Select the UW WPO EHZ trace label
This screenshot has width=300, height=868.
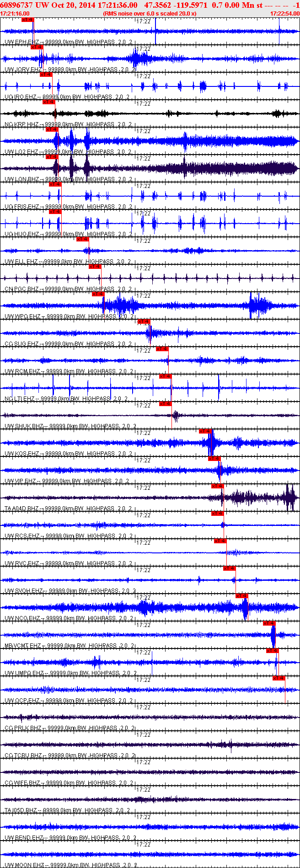pos(70,316)
